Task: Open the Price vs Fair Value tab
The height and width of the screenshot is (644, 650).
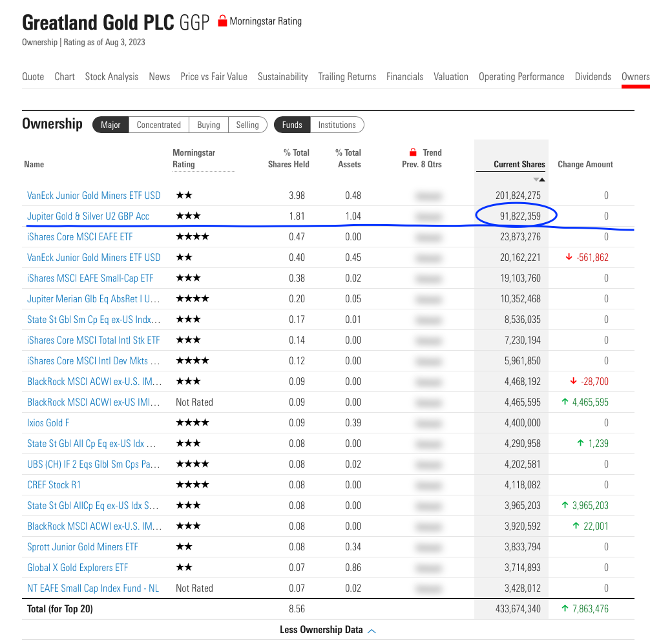Action: click(x=214, y=77)
